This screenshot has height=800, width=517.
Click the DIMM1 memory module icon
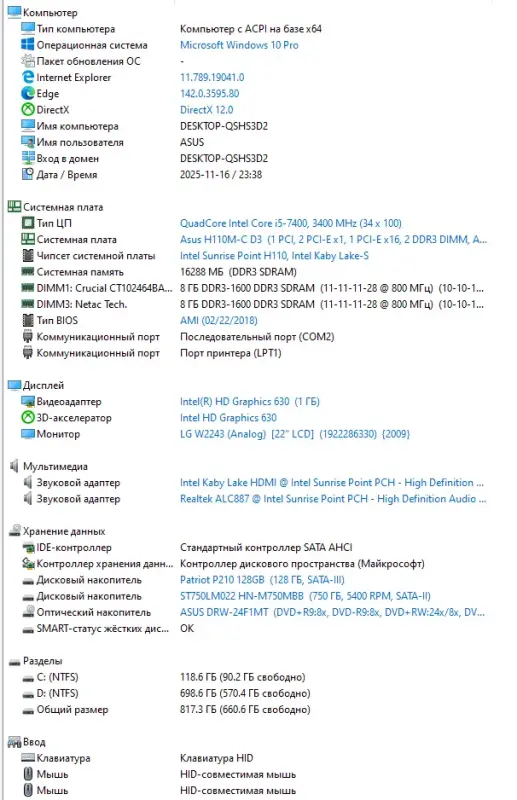click(28, 288)
